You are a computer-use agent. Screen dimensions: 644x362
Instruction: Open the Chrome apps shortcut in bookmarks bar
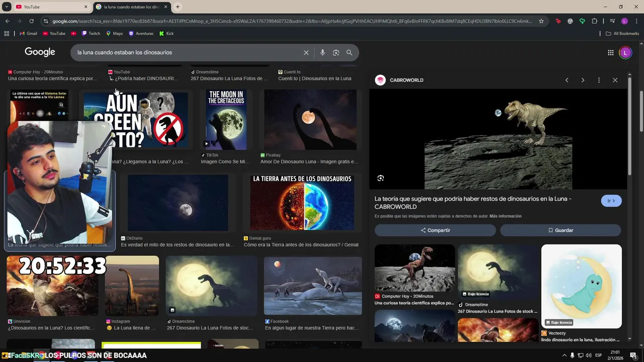(x=7, y=33)
